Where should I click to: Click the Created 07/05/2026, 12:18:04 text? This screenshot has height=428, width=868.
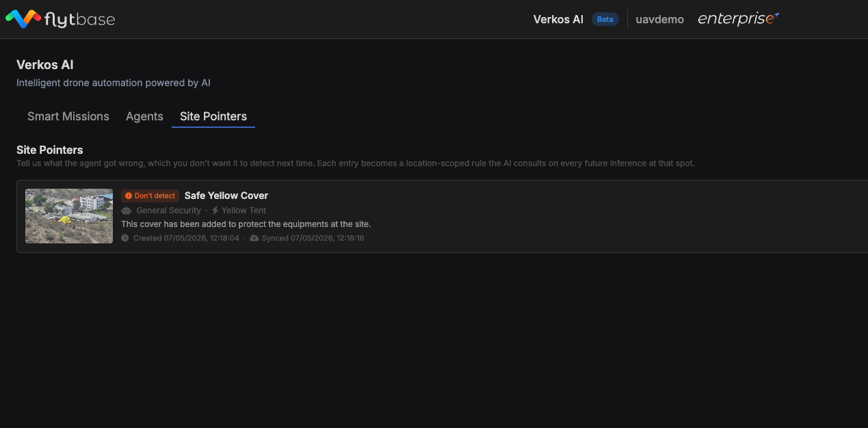point(186,238)
